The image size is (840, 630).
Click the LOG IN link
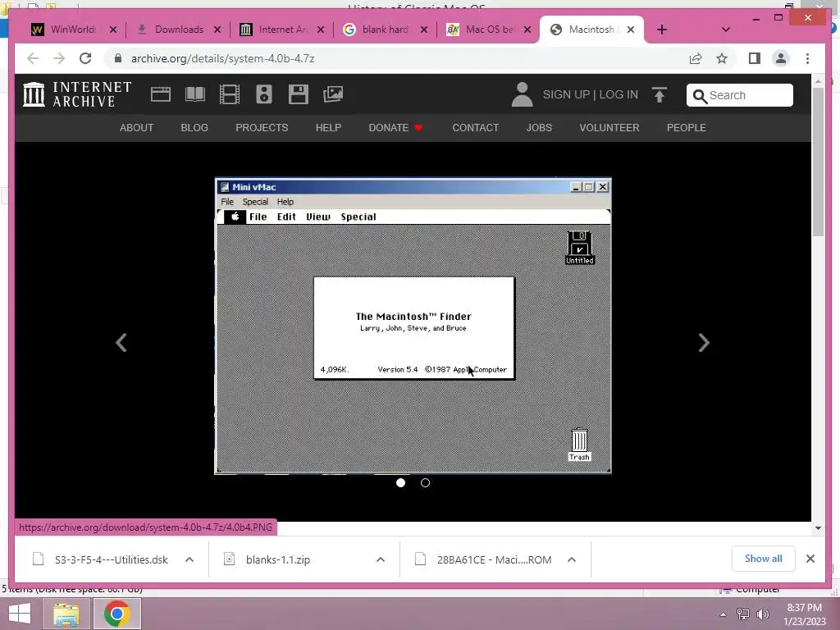click(x=619, y=94)
